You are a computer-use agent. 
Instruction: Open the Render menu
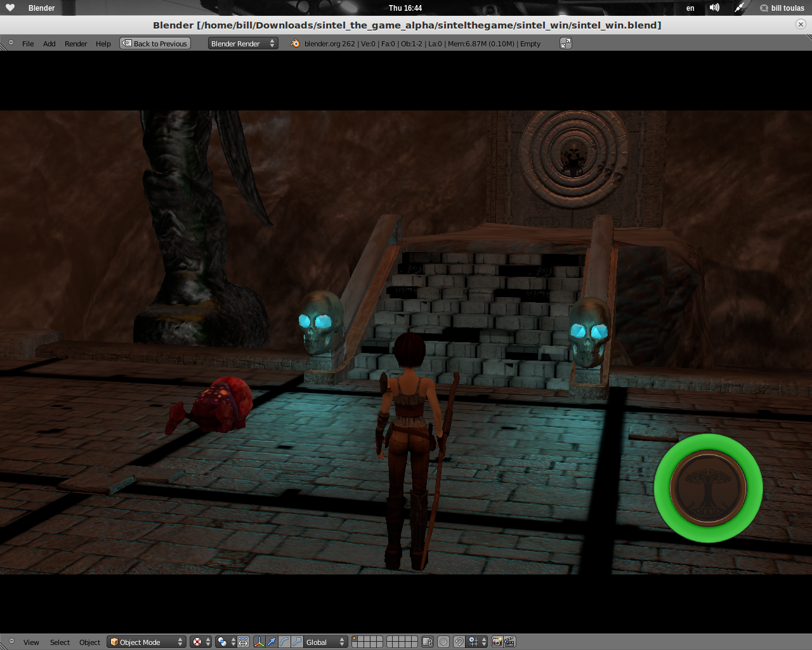point(75,44)
